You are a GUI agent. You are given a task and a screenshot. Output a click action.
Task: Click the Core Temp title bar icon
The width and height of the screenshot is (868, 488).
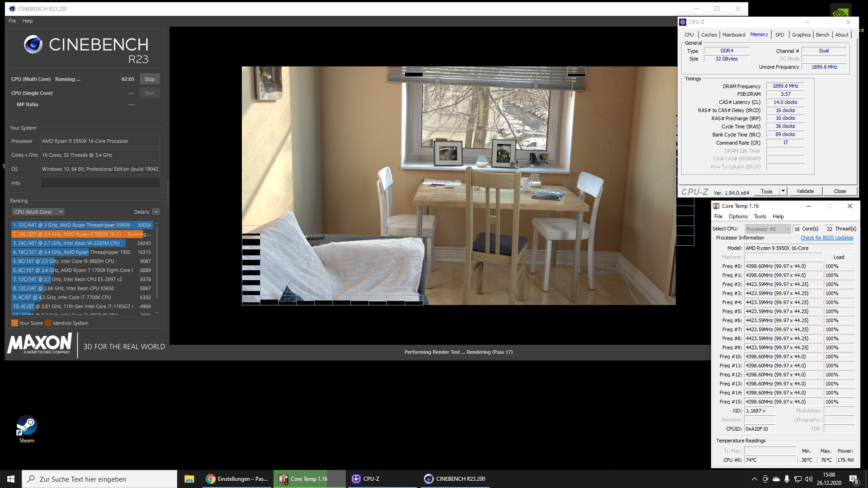[x=717, y=206]
